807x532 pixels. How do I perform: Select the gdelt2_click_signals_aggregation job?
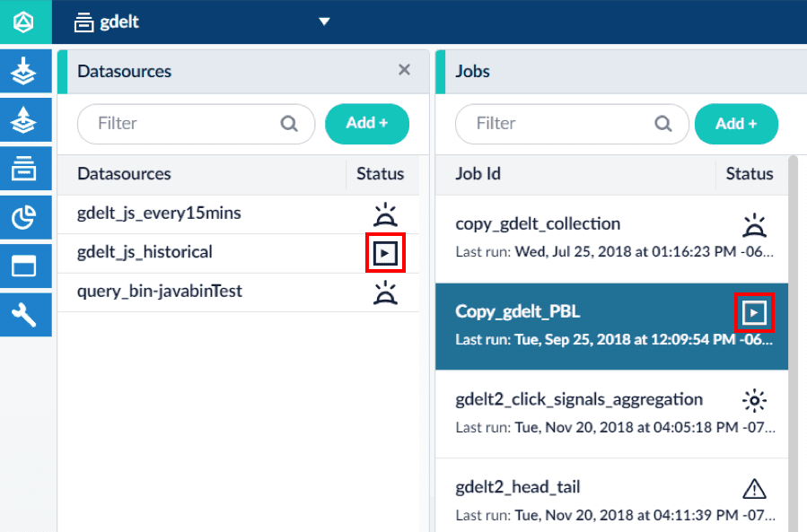click(x=611, y=414)
